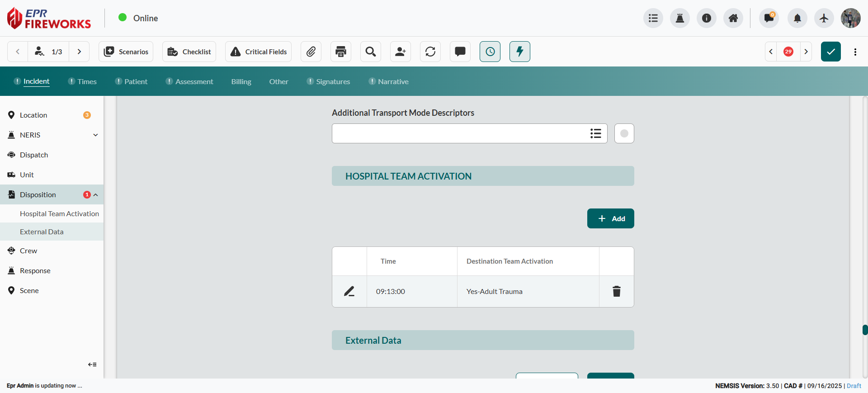868x393 pixels.
Task: Open the notifications bell
Action: coord(797,18)
